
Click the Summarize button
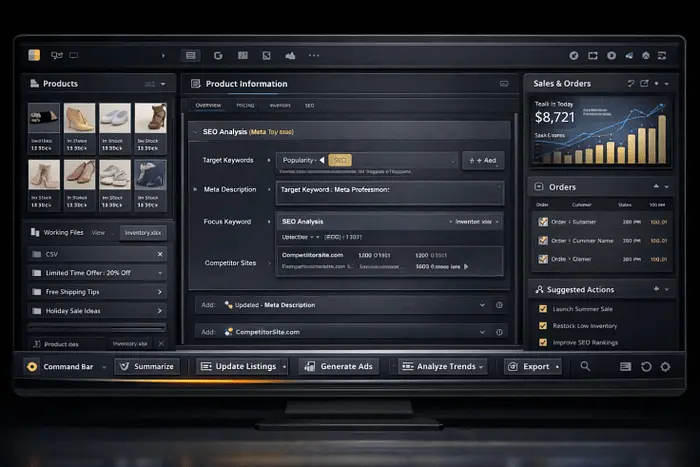147,367
